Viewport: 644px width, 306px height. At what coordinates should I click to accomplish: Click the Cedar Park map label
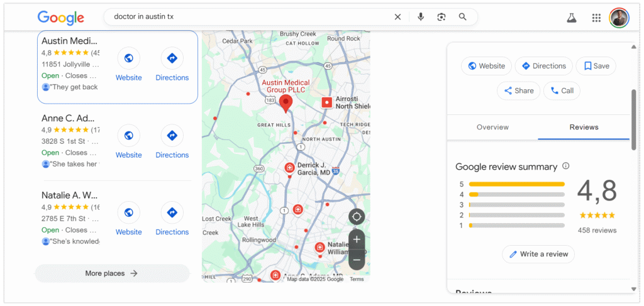pos(237,41)
